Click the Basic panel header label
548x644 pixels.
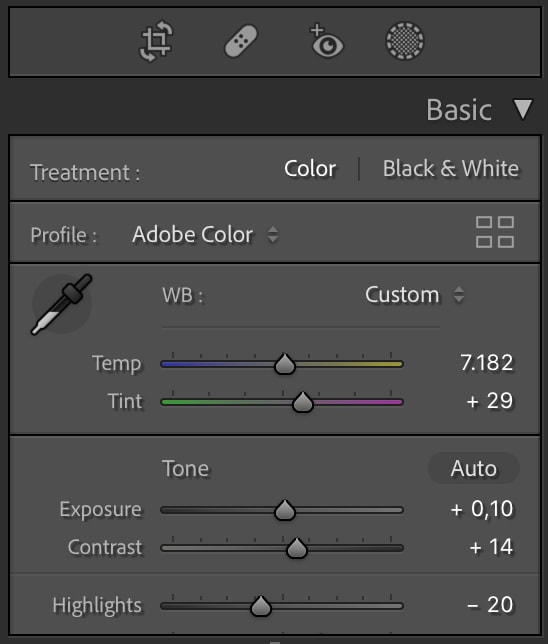point(459,110)
